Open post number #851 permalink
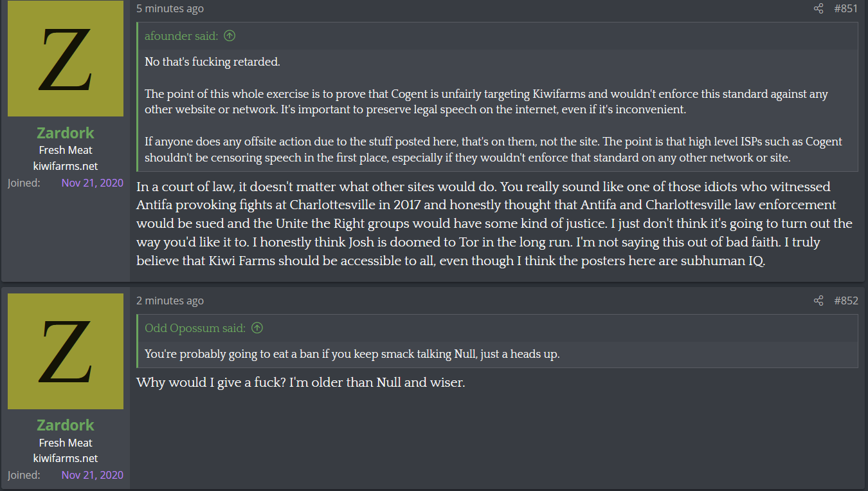The width and height of the screenshot is (868, 491). tap(845, 8)
